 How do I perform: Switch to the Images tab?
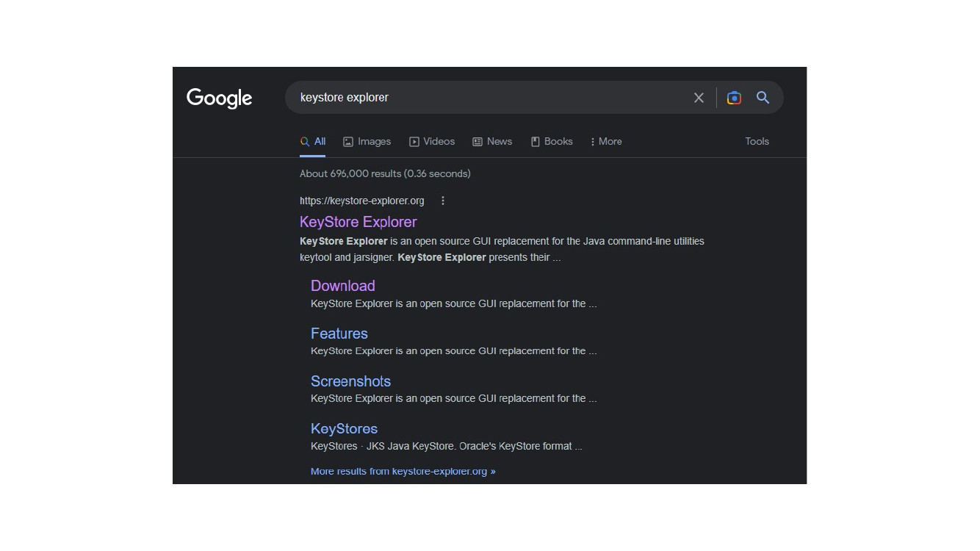[x=367, y=142]
